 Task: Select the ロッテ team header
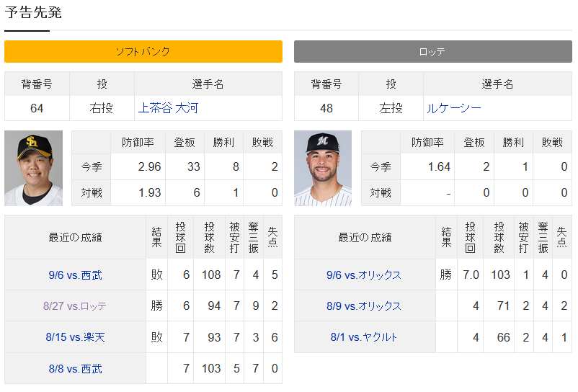click(x=432, y=52)
